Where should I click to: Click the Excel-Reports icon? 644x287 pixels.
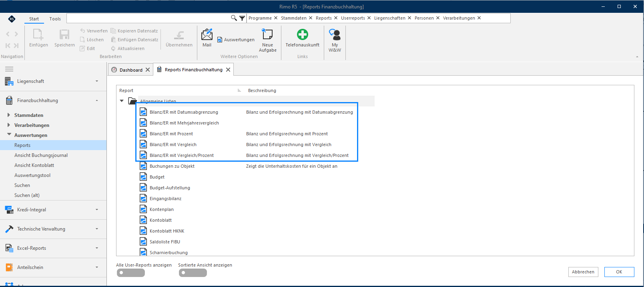(9, 248)
